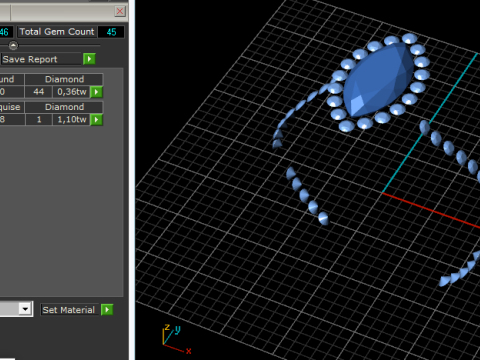Select the 0,36tw weight cell
The width and height of the screenshot is (480, 360).
(x=72, y=92)
